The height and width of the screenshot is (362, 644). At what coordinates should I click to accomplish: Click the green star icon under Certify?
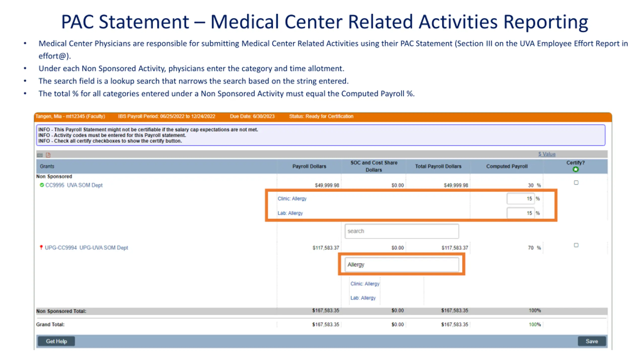[576, 169]
